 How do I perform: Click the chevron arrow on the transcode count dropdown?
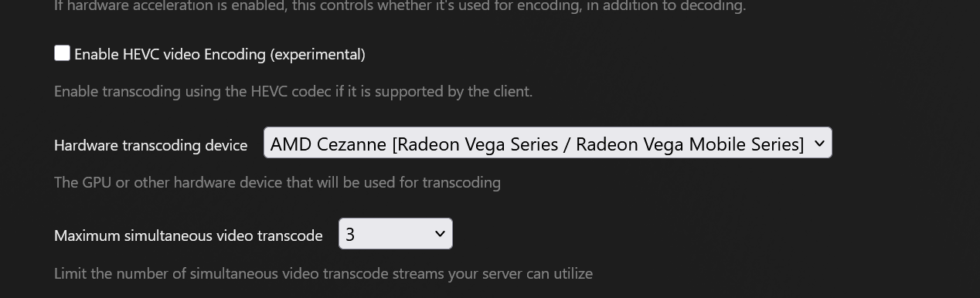(440, 234)
